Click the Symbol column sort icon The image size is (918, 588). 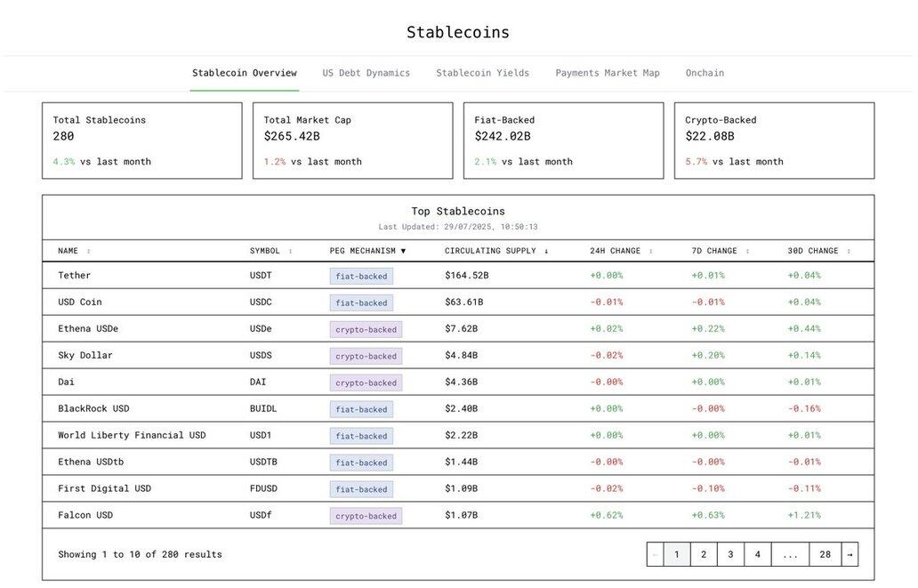point(290,251)
